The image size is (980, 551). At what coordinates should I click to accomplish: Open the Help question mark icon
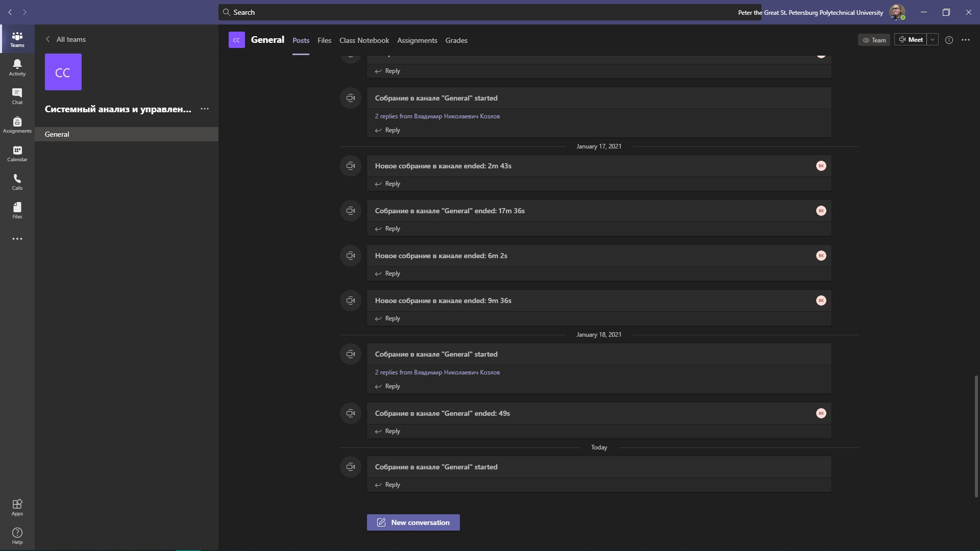17,536
